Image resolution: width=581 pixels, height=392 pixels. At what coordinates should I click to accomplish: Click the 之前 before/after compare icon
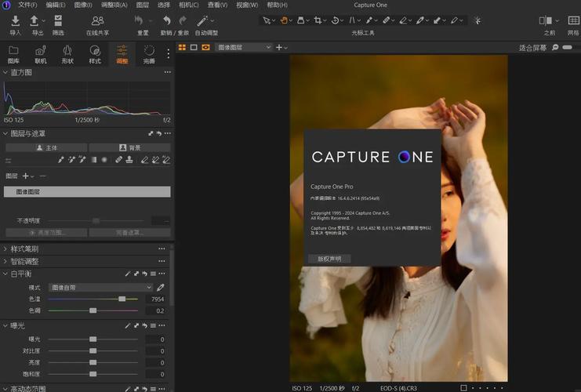pyautogui.click(x=546, y=20)
